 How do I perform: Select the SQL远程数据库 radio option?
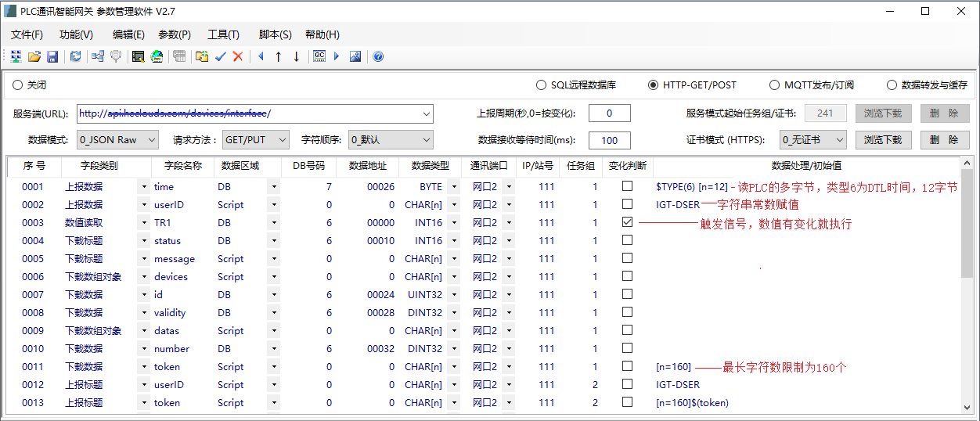pos(541,85)
